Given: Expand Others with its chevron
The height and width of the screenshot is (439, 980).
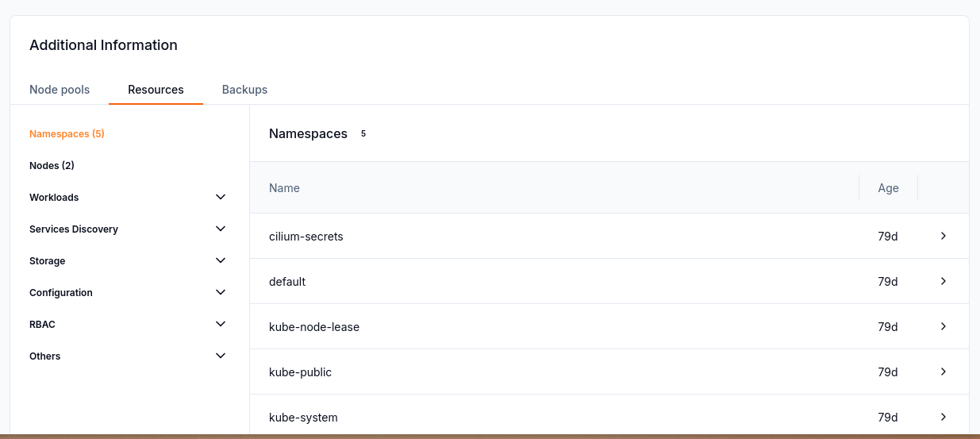Looking at the screenshot, I should (x=221, y=356).
